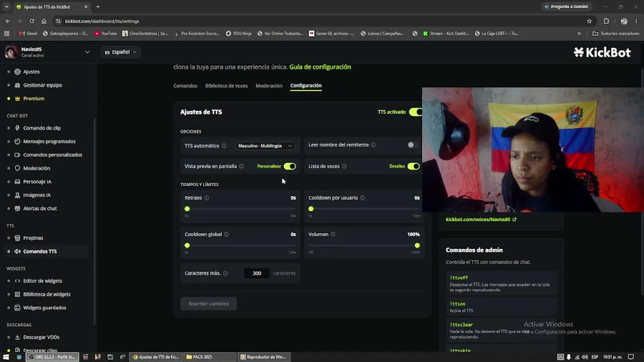Open Editor de widgets
The height and width of the screenshot is (362, 644).
(x=42, y=281)
